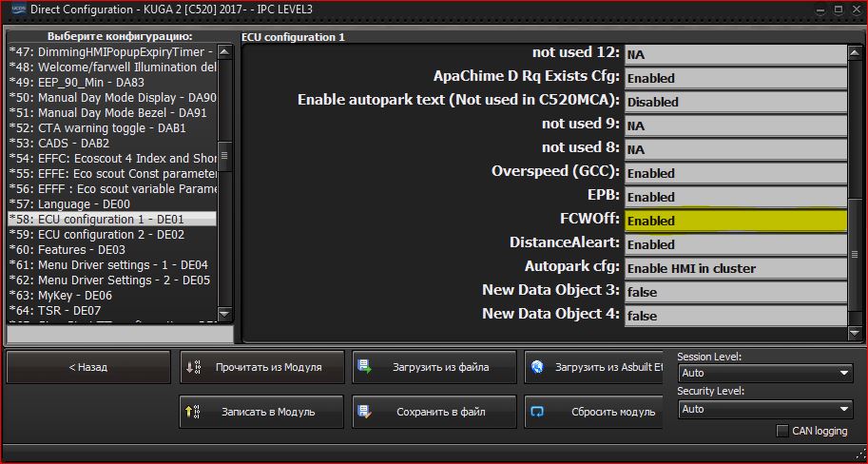868x464 pixels.
Task: Click the read-from-module icon
Action: point(193,367)
